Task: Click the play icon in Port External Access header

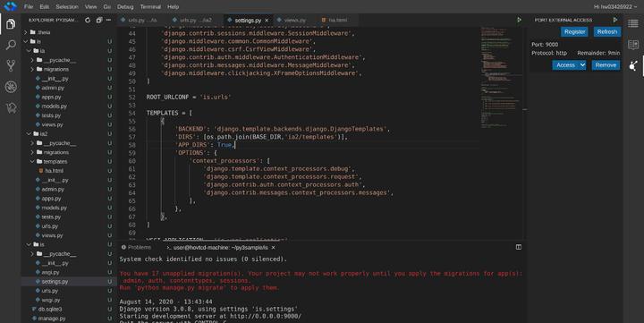Action: click(615, 20)
